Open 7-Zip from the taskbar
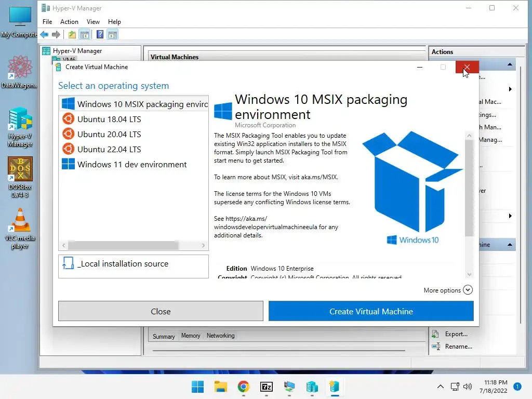The width and height of the screenshot is (532, 399). (x=267, y=387)
